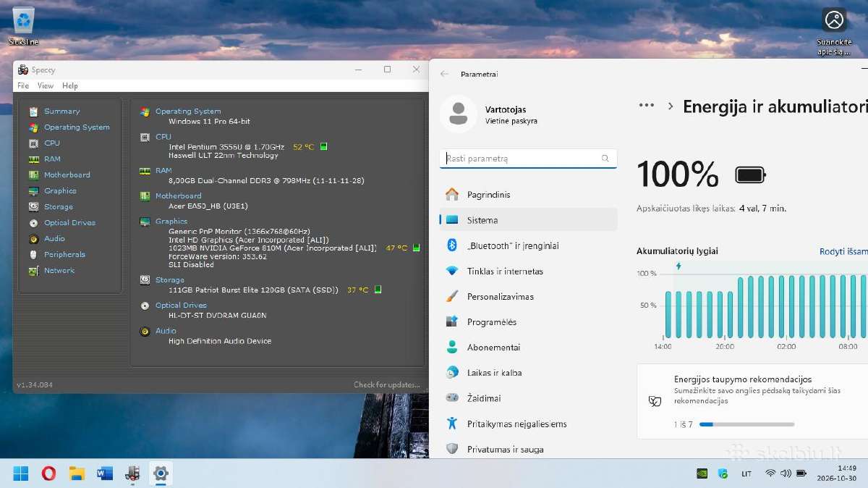Click the Check for updates link
The image size is (868, 488).
[387, 384]
